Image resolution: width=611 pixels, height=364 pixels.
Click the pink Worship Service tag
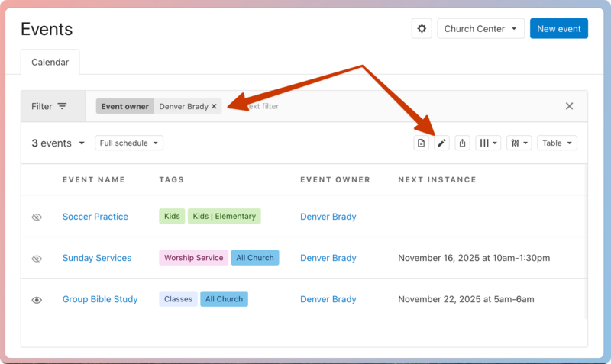193,258
